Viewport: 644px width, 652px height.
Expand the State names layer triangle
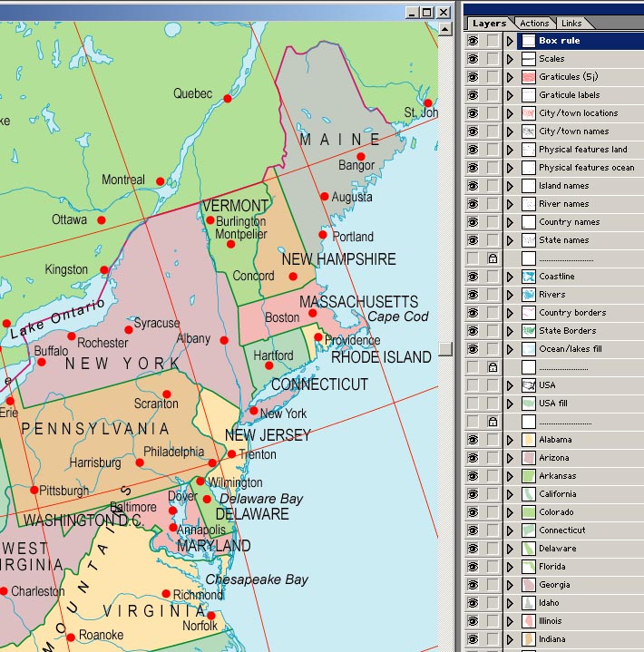coord(511,240)
